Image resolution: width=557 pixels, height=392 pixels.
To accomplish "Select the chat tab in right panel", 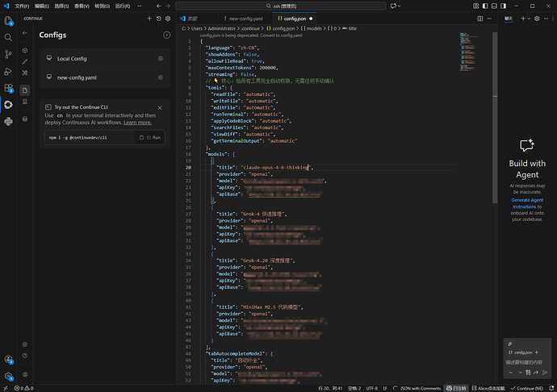I will [x=509, y=19].
